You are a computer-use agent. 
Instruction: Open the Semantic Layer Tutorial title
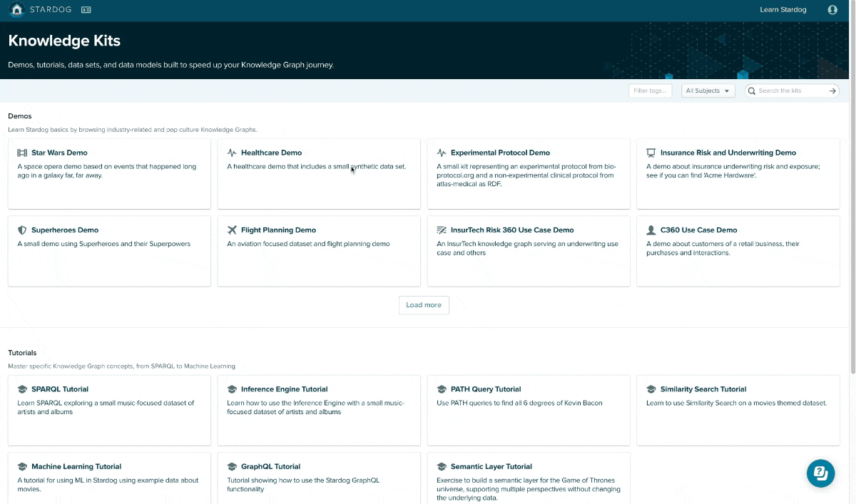(491, 467)
